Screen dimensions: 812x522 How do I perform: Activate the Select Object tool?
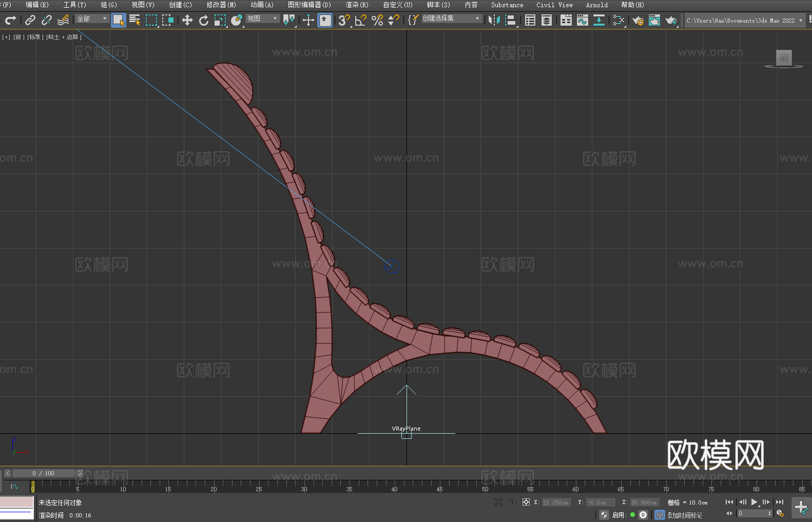(x=119, y=20)
